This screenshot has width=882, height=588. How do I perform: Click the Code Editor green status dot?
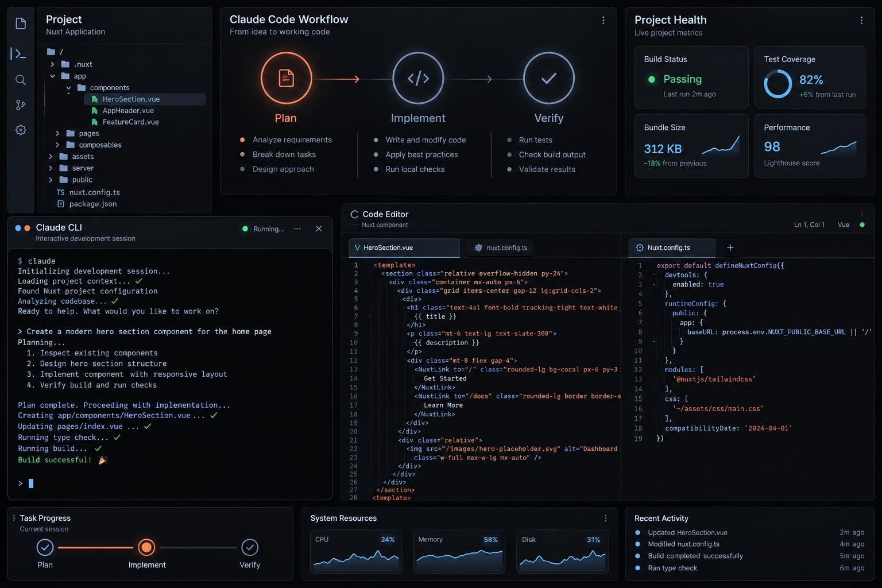pyautogui.click(x=862, y=225)
